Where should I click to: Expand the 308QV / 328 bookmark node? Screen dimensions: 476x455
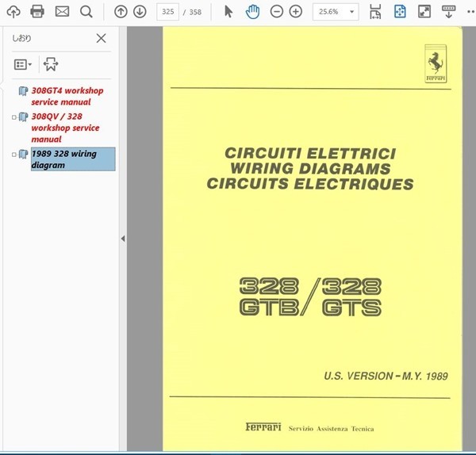[x=14, y=117]
